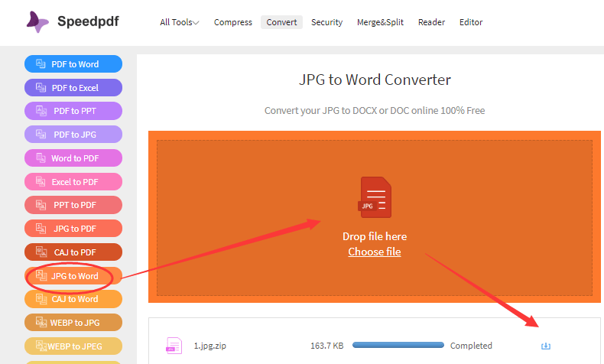Image resolution: width=604 pixels, height=364 pixels.
Task: Click the Speedpdf butterfly logo
Action: 37,21
